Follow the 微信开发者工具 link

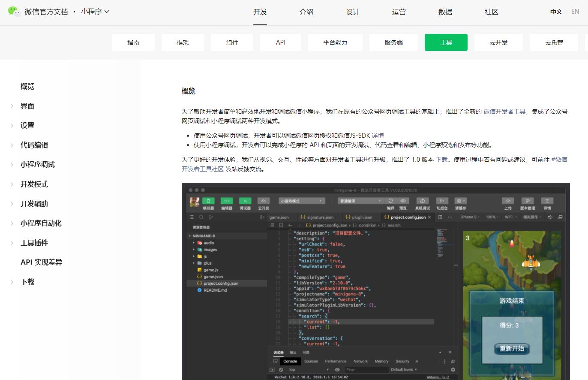504,112
